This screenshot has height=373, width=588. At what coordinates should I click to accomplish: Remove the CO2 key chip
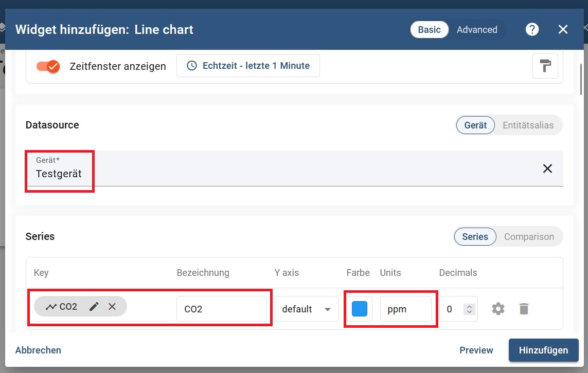tap(112, 307)
